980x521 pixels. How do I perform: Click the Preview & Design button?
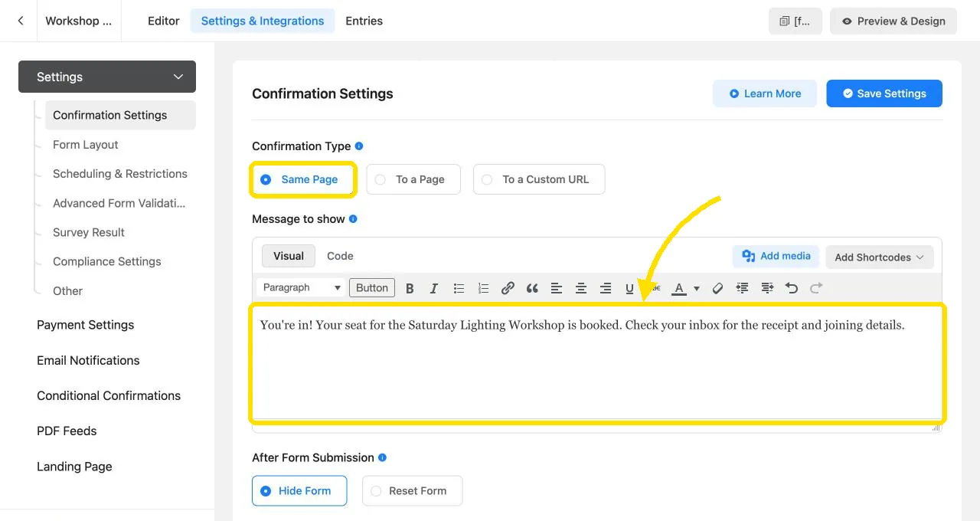tap(893, 21)
